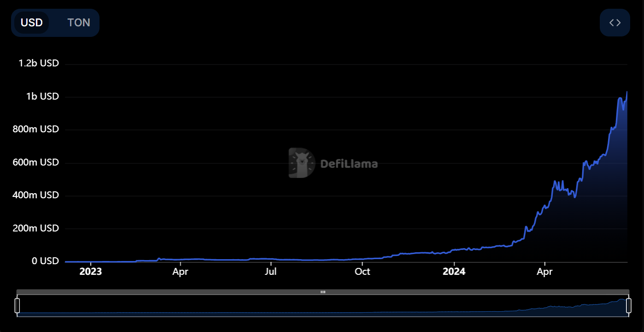
Task: Switch the chart denomination to USD
Action: click(x=32, y=23)
